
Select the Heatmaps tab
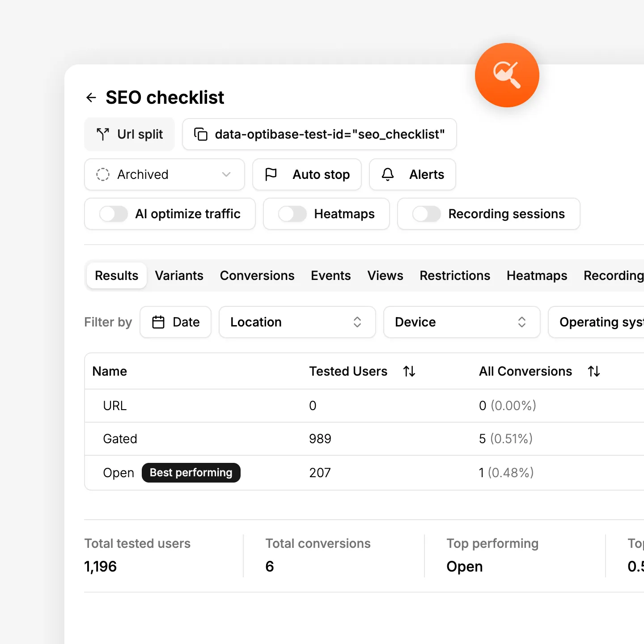point(537,275)
